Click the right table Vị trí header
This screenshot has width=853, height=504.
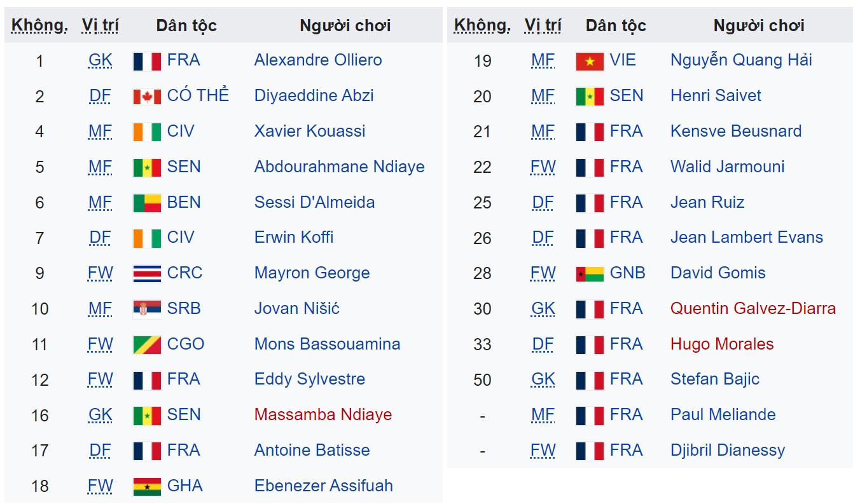(x=543, y=25)
